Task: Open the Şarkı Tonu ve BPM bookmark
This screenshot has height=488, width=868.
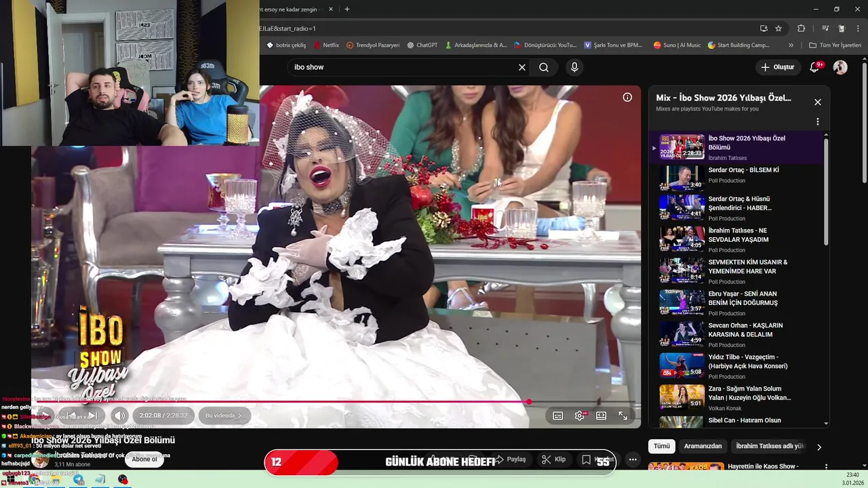Action: (x=613, y=45)
